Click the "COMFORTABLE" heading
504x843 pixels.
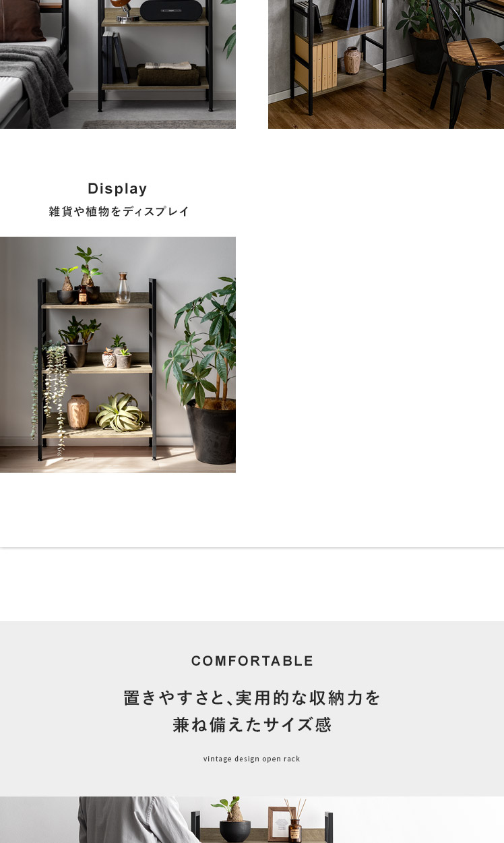pos(252,661)
